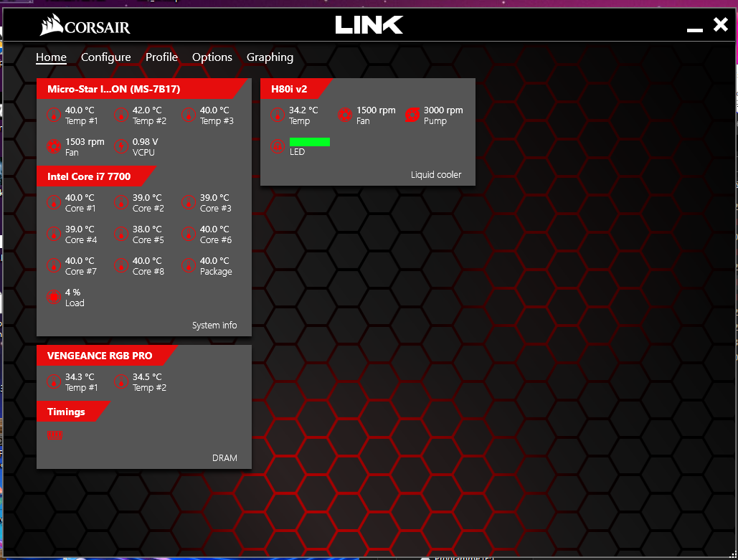Click the 4 % Load value
Image resolution: width=738 pixels, height=560 pixels.
73,293
